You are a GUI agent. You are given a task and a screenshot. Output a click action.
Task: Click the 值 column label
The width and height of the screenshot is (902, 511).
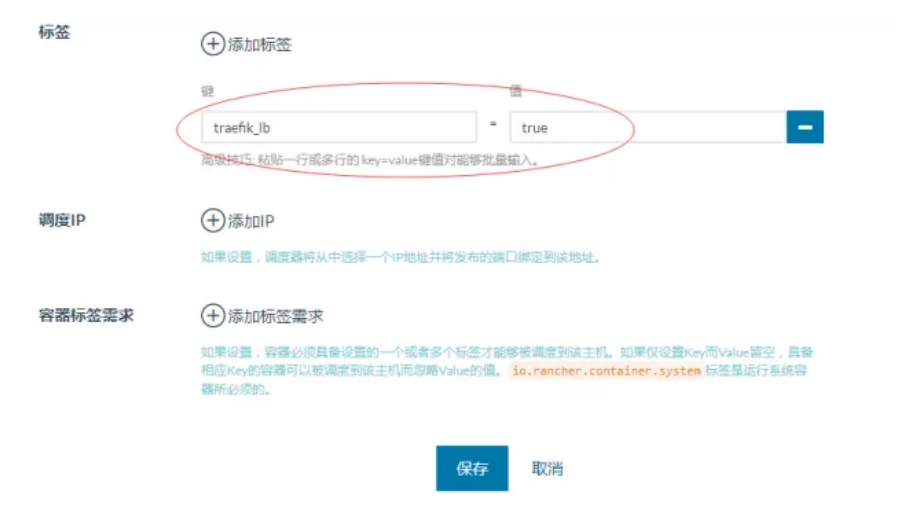[x=515, y=90]
